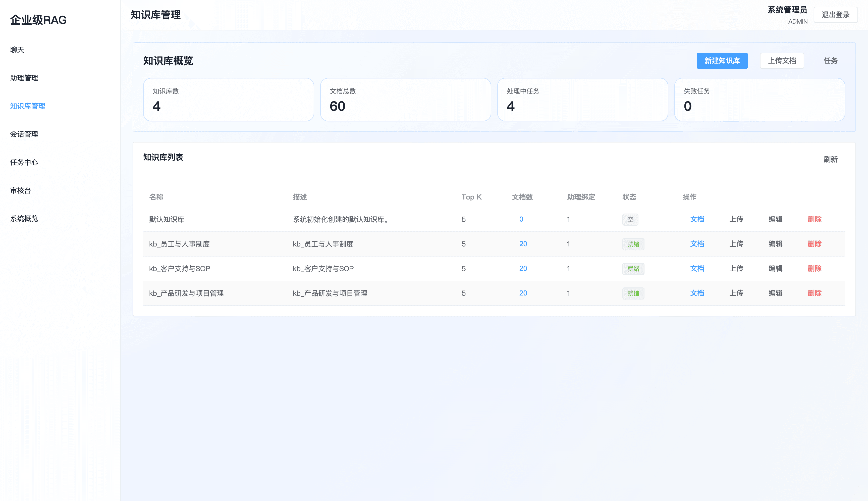Screen dimensions: 868x501
Task: Click 上传 for kb_产品研发与项目管理 row
Action: click(x=736, y=293)
